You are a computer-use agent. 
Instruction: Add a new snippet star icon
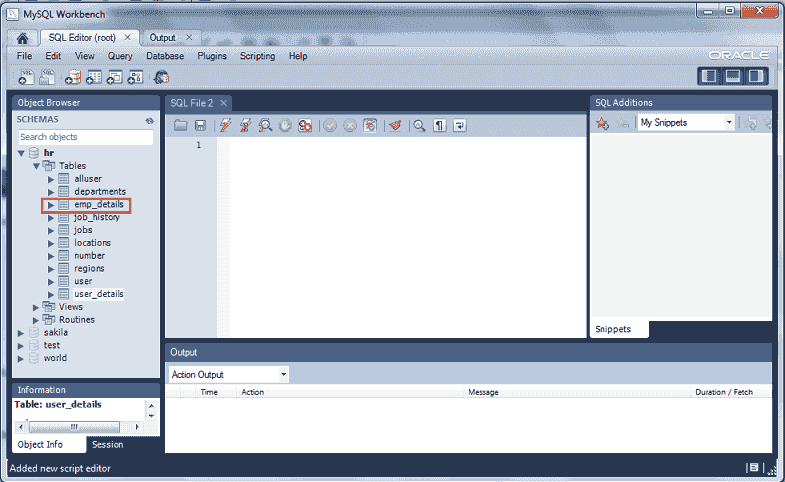coord(602,123)
